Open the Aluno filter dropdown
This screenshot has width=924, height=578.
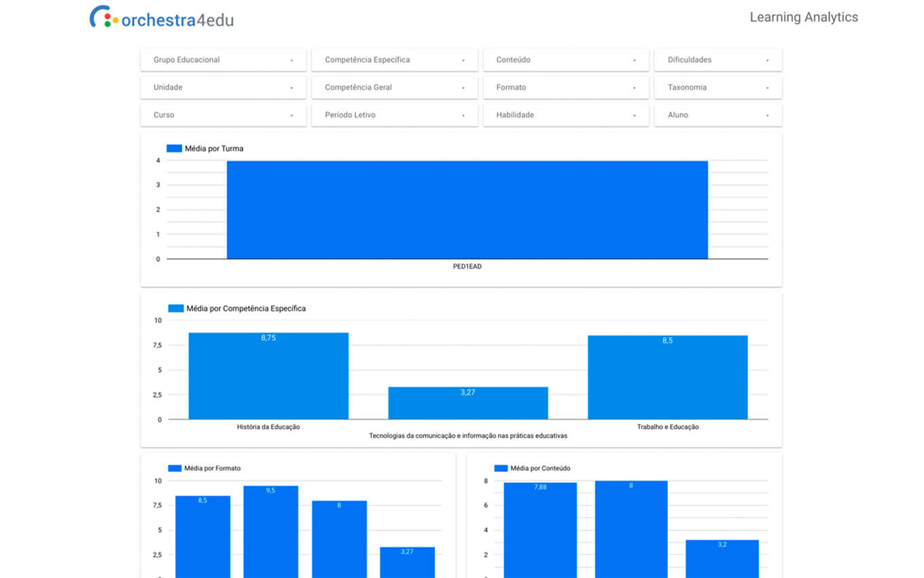point(717,115)
